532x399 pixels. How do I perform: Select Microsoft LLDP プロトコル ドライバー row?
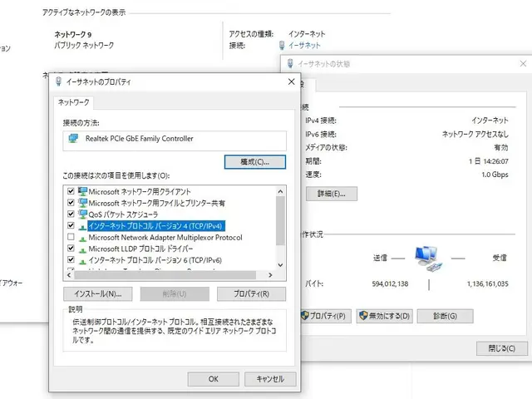pyautogui.click(x=140, y=249)
